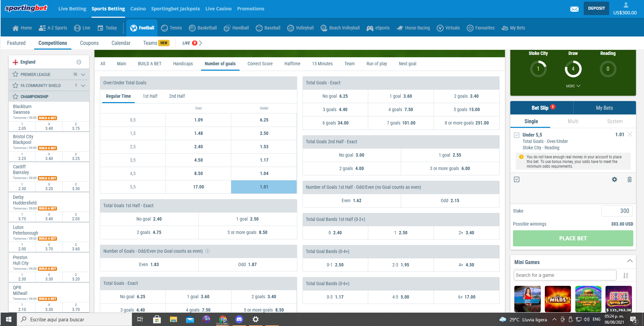Screen dimensions: 644x326
Task: Open Live sports icon in nav bar
Action: click(77, 28)
